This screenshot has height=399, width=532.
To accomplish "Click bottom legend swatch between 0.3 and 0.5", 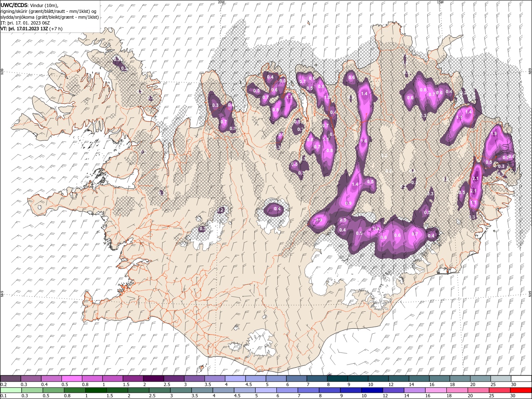I will [x=32, y=390].
